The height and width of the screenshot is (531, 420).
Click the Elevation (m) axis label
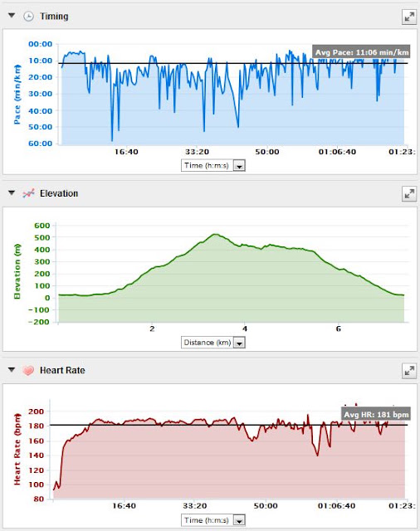click(x=17, y=271)
